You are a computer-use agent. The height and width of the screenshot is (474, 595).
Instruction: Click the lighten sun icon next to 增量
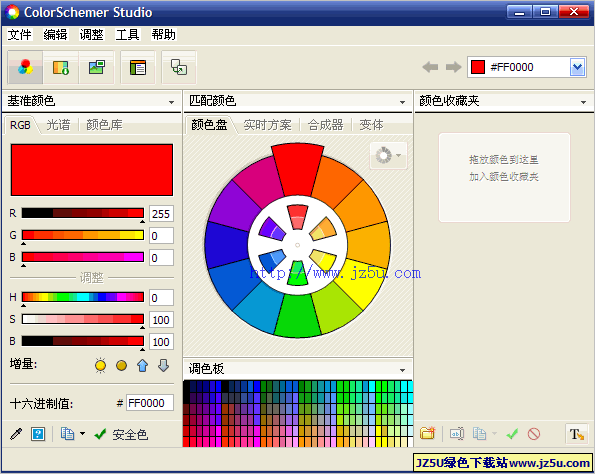[x=101, y=365]
